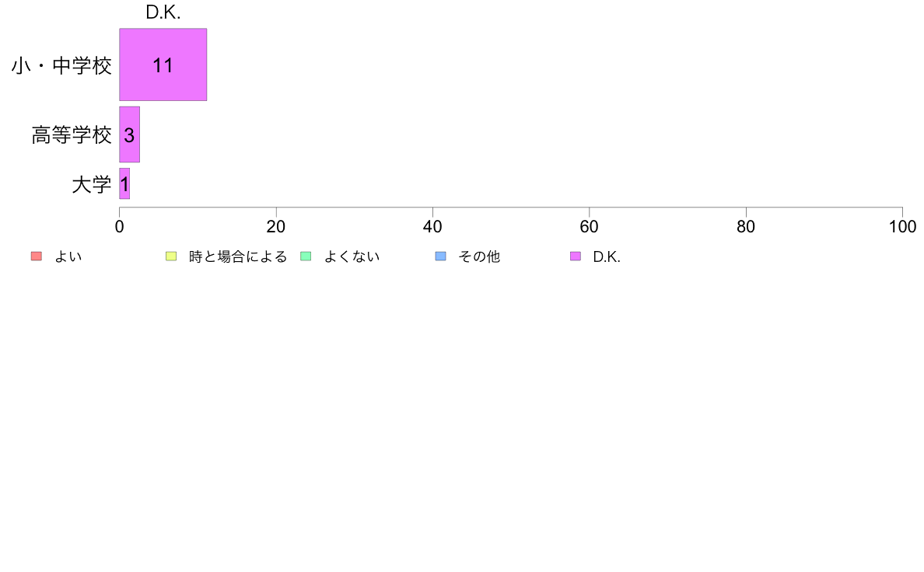Select the 小・中学校 bar showing 11
The height and width of the screenshot is (572, 924).
pyautogui.click(x=163, y=65)
